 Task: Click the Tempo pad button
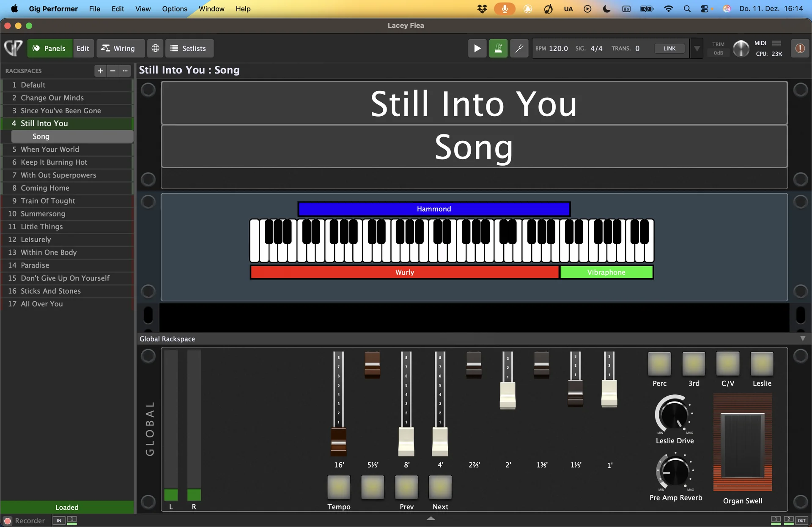click(x=339, y=487)
